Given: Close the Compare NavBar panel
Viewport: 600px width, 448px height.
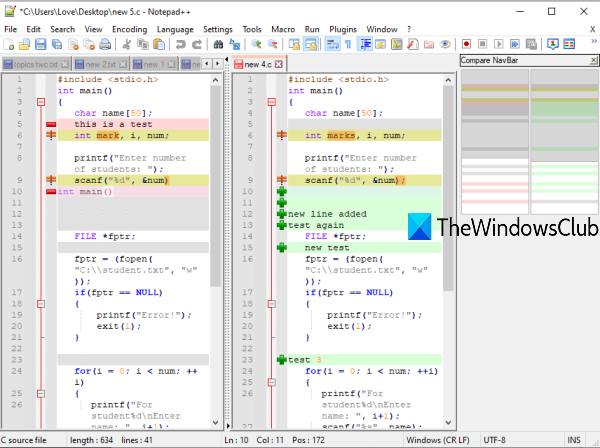Looking at the screenshot, I should [x=593, y=62].
